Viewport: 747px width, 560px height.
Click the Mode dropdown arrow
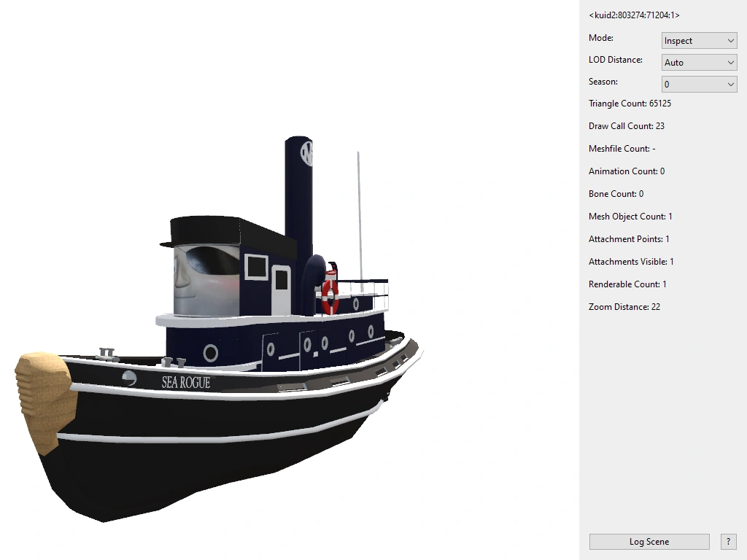[x=730, y=40]
